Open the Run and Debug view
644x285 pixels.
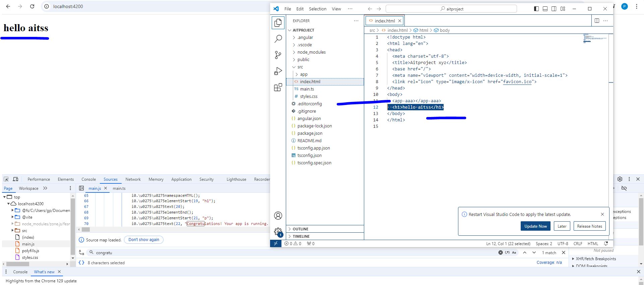(x=278, y=71)
